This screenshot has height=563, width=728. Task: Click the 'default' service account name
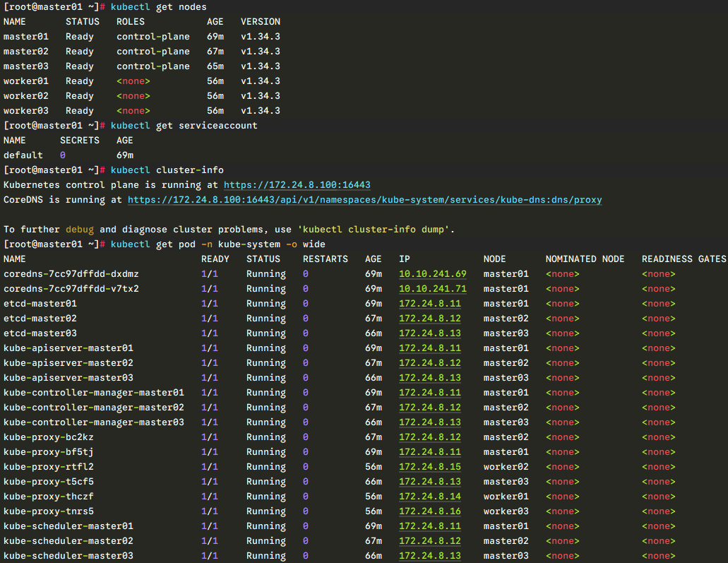pos(23,155)
